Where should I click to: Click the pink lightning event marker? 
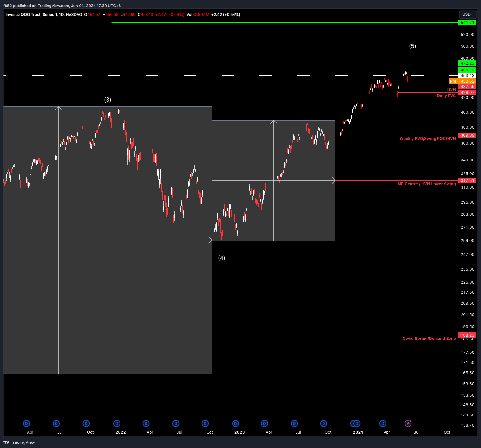[408, 423]
